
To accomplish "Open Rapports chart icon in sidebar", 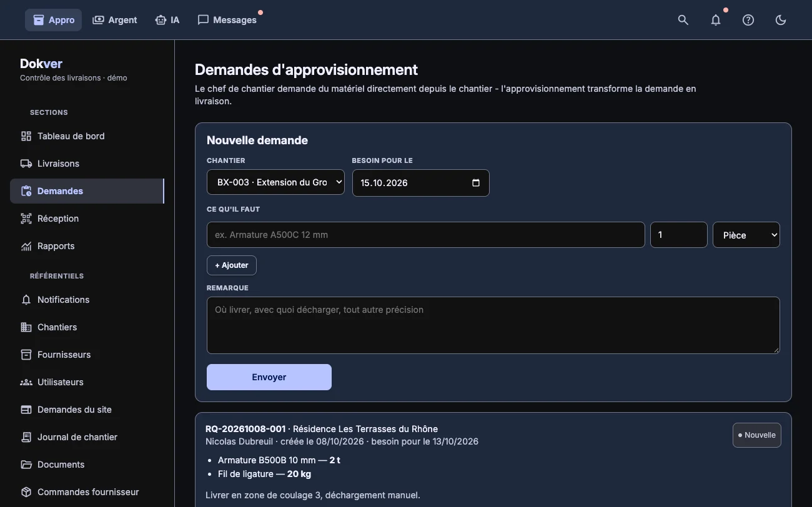I will (x=26, y=246).
